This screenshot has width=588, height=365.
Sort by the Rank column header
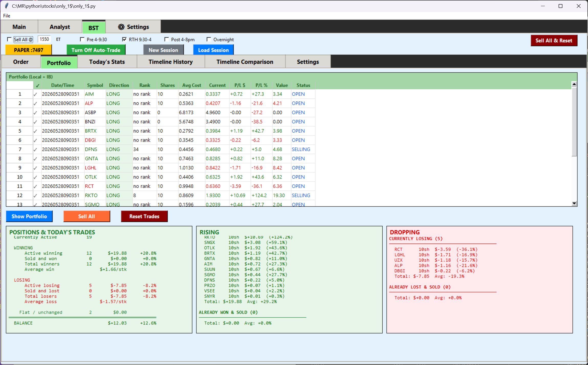145,85
